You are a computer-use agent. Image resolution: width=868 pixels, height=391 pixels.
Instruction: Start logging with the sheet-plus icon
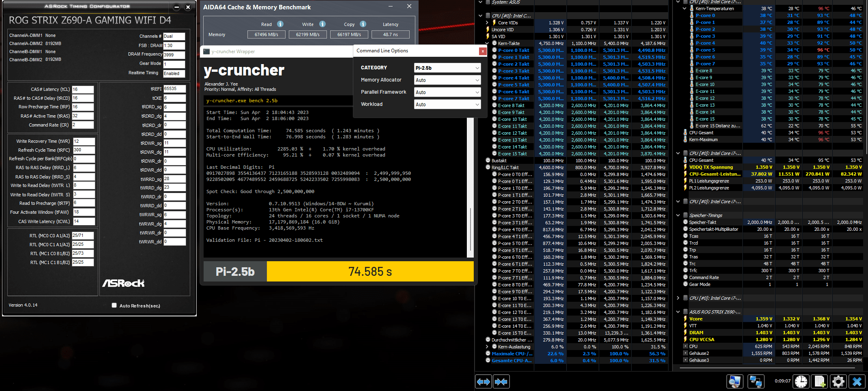pyautogui.click(x=820, y=382)
